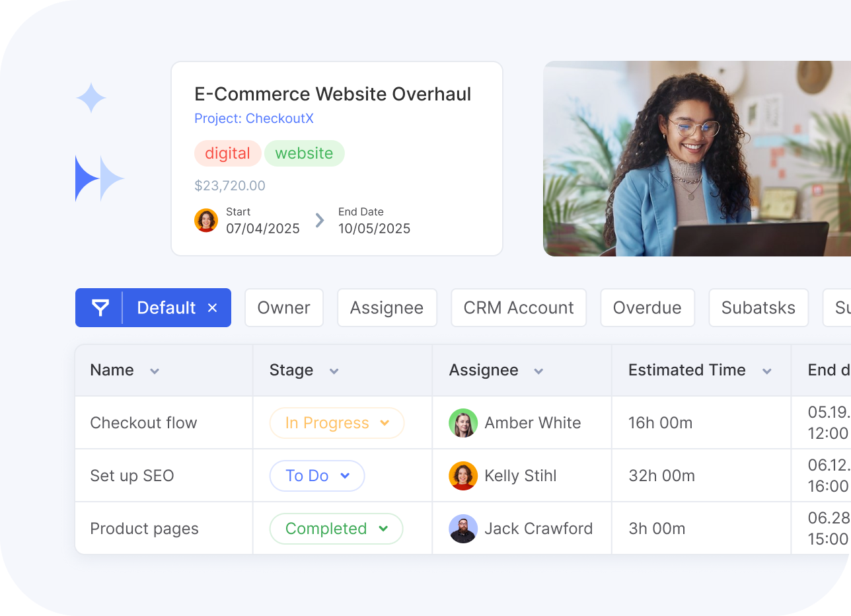The height and width of the screenshot is (616, 851).
Task: Click the woman with laptop photo
Action: coord(696,159)
